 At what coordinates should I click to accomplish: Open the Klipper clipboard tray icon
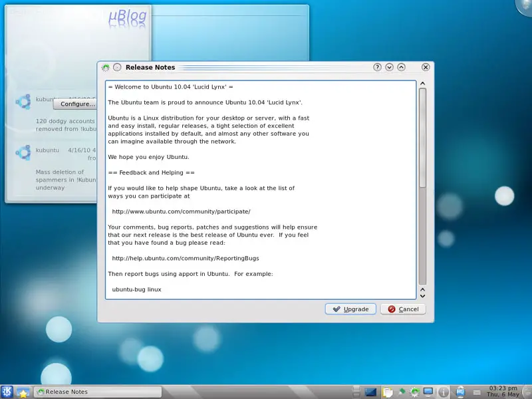coord(387,392)
